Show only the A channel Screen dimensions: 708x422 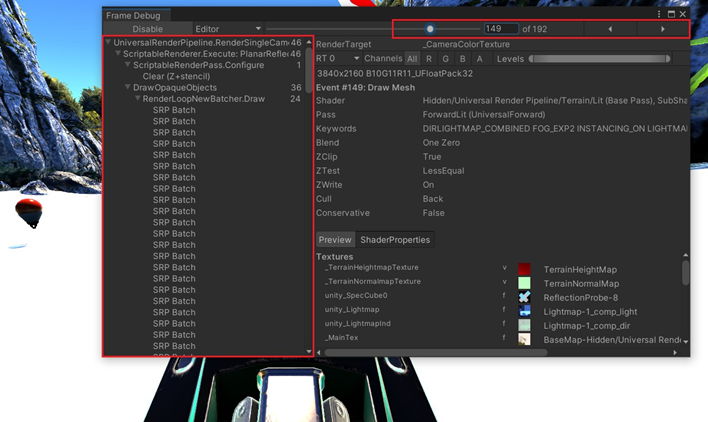coord(480,59)
